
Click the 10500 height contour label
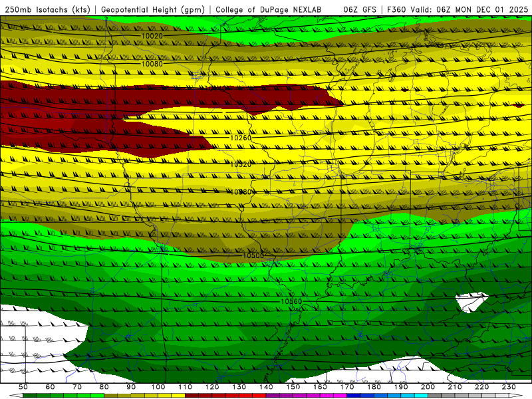(253, 255)
